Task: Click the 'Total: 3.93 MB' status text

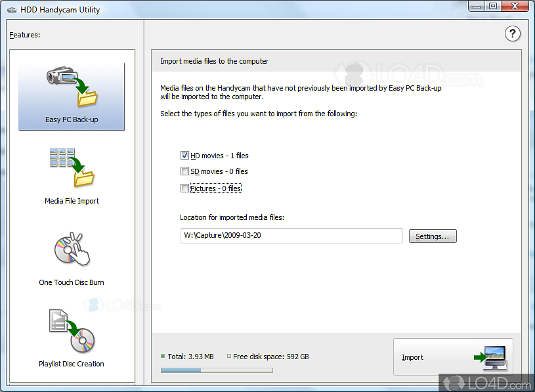Action: coord(190,357)
